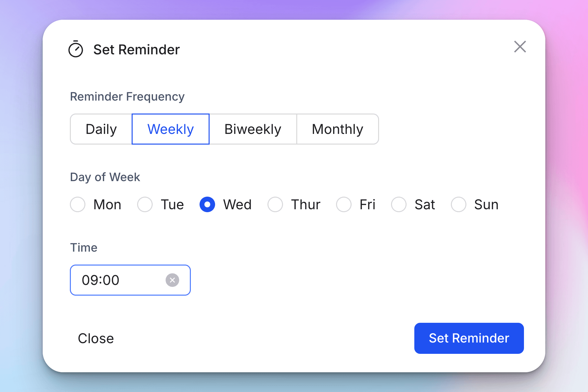Click Close to exit without saving
Image resolution: width=588 pixels, height=392 pixels.
(x=95, y=338)
